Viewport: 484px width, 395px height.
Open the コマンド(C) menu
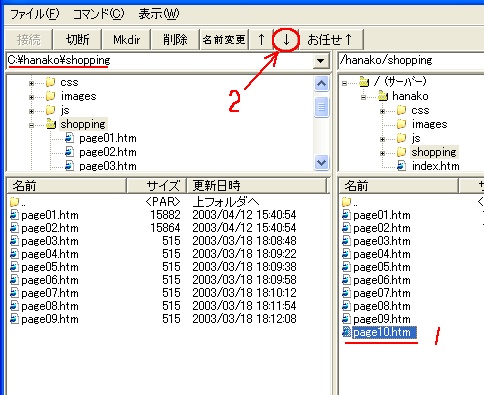98,14
